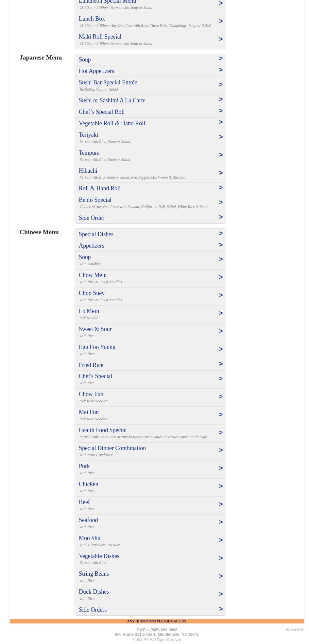Open the Hot Appetizers menu section
Screen dimensions: 309x644
96,71
